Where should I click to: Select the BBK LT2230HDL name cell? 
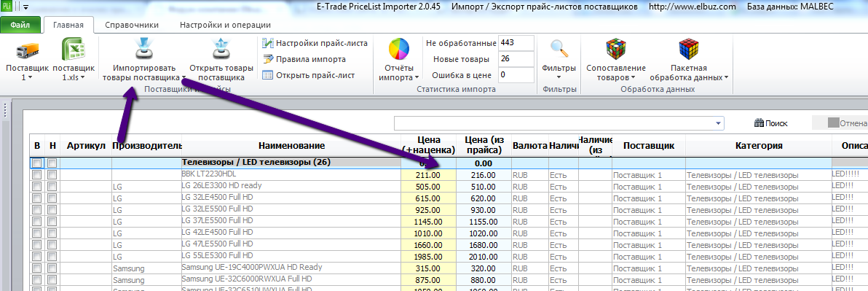click(291, 174)
